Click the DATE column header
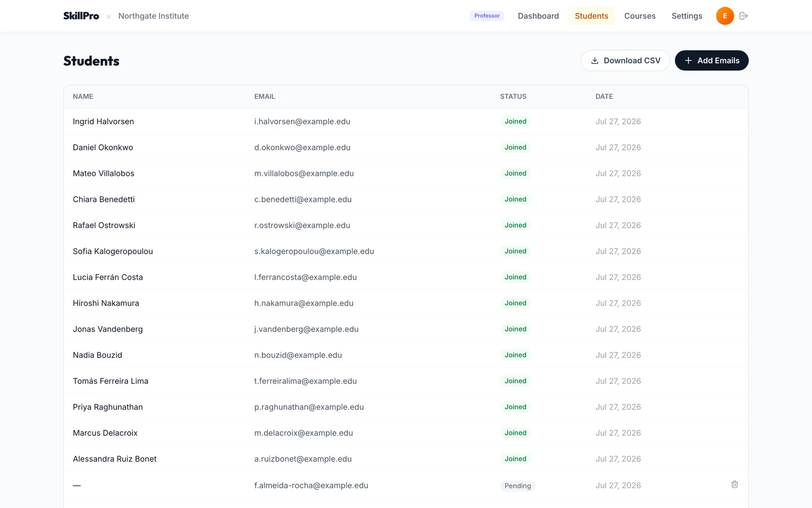 (604, 97)
